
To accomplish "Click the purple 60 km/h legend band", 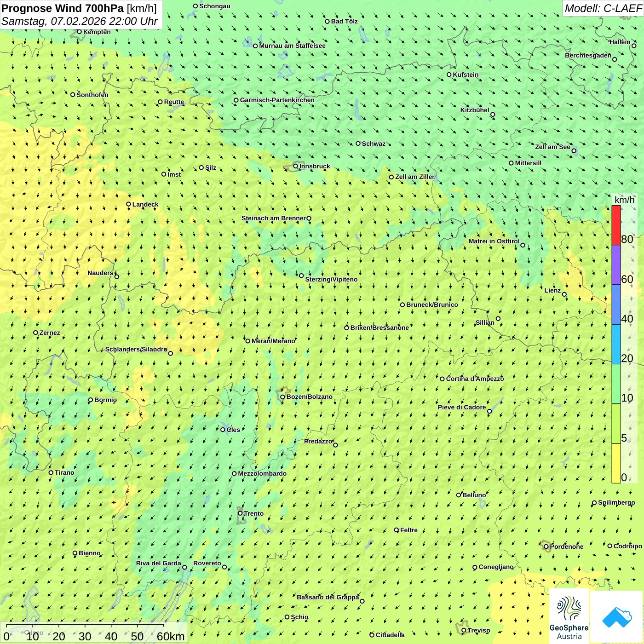I will (x=616, y=265).
